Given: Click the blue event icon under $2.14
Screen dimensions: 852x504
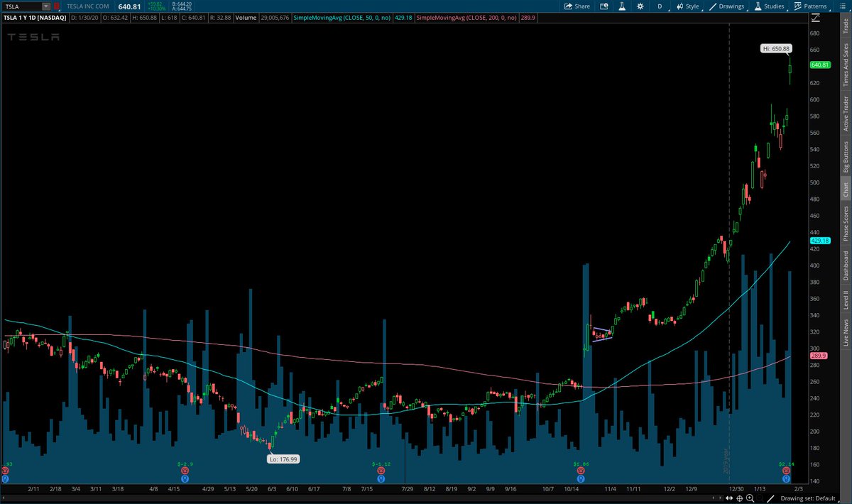Looking at the screenshot, I should click(785, 478).
